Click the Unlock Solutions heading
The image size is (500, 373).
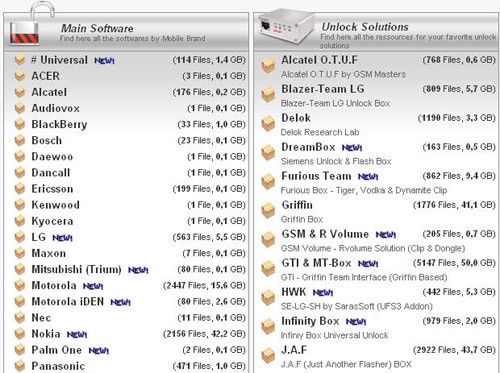coord(365,27)
